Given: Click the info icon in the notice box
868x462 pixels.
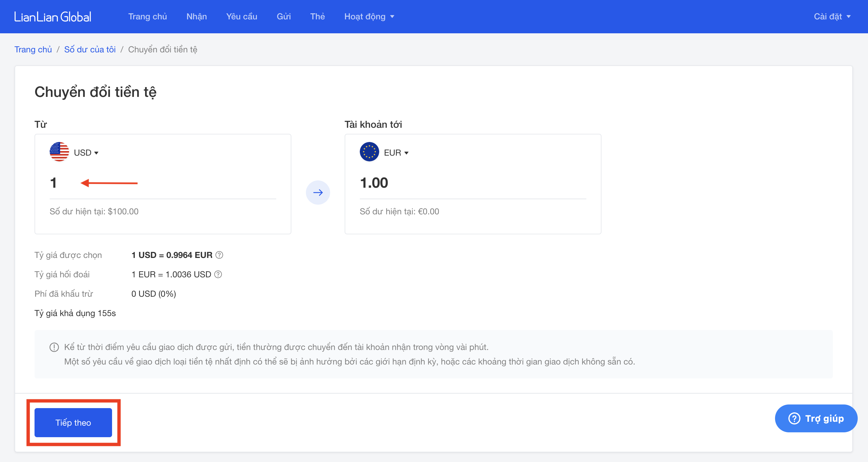Looking at the screenshot, I should click(54, 347).
